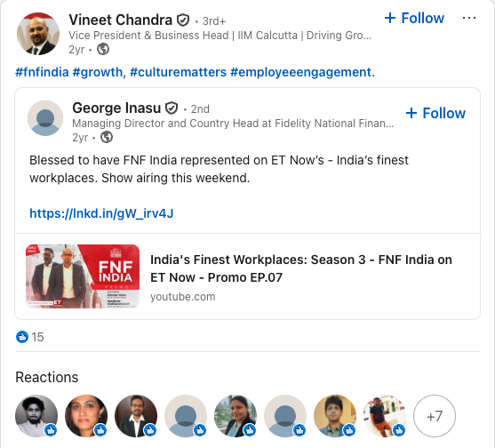Open FNF India YouTube video thumbnail
Viewport: 495px width, 448px height.
(x=83, y=276)
